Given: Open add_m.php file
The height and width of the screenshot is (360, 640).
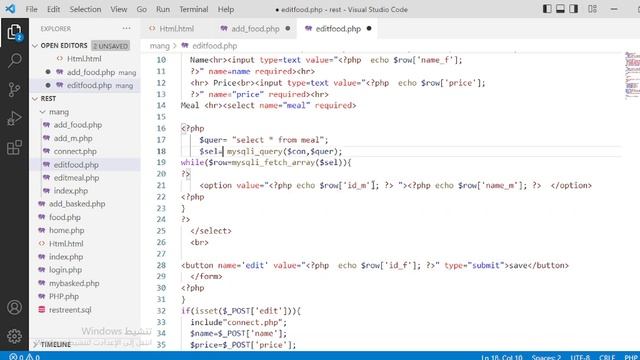Looking at the screenshot, I should coord(73,138).
